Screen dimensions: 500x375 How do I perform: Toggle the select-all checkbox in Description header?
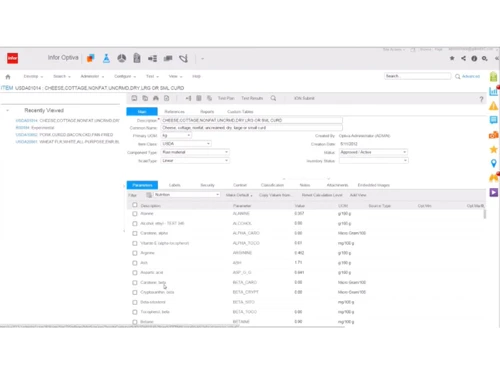click(135, 205)
